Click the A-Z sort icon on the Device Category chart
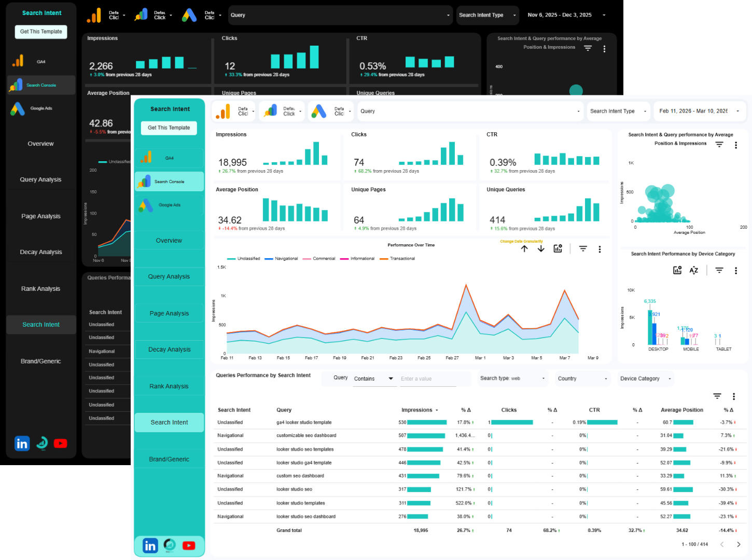 click(694, 270)
